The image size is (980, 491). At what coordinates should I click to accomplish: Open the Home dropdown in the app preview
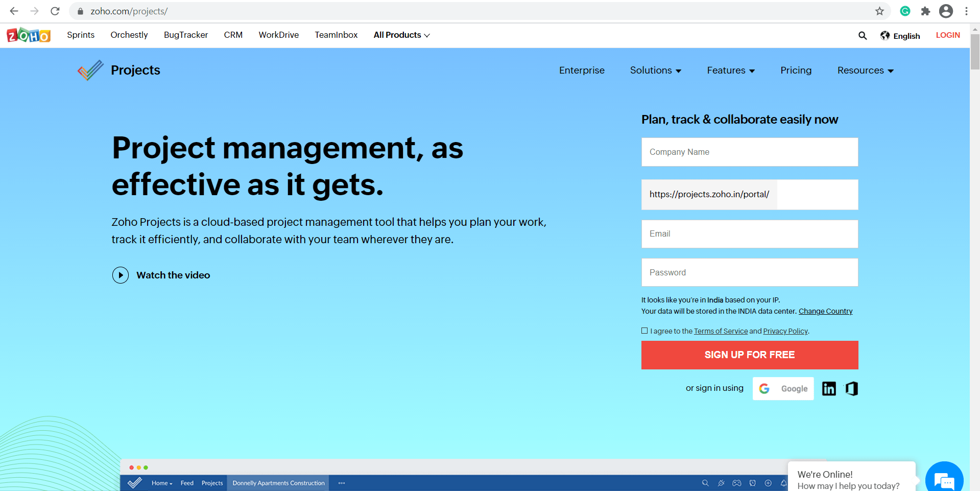(162, 483)
